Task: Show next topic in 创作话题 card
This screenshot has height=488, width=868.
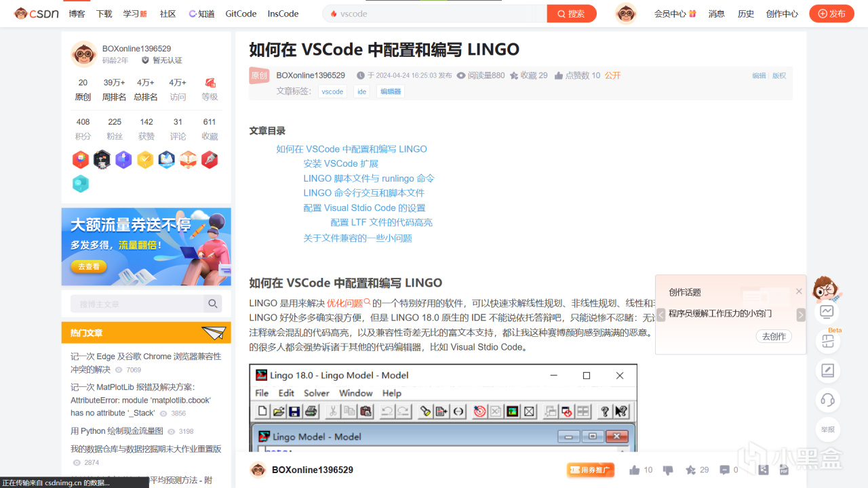Action: coord(801,314)
